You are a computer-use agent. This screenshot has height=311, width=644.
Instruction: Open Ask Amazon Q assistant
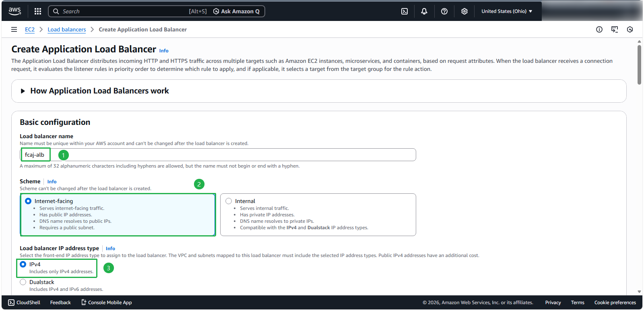pyautogui.click(x=236, y=11)
